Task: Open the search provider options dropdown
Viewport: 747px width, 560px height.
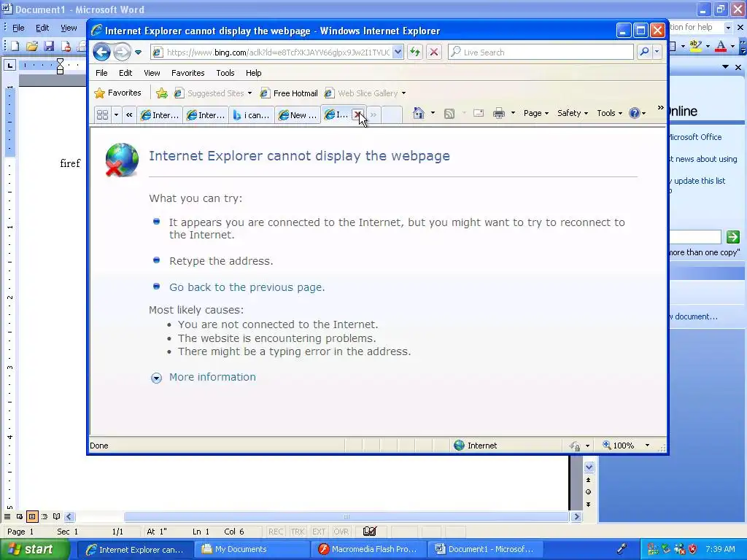Action: 657,52
